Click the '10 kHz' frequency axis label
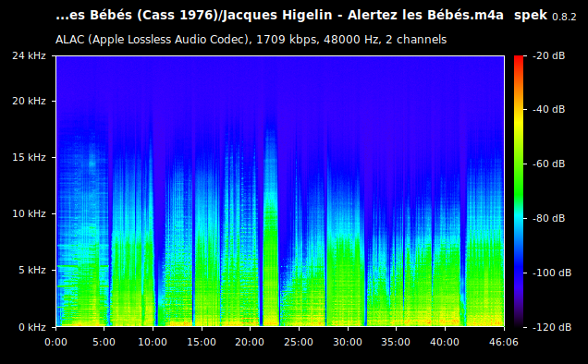The height and width of the screenshot is (364, 588). 29,213
